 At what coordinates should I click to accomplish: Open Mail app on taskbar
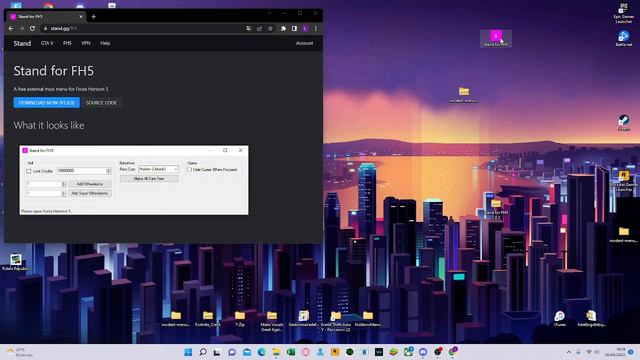tap(247, 352)
